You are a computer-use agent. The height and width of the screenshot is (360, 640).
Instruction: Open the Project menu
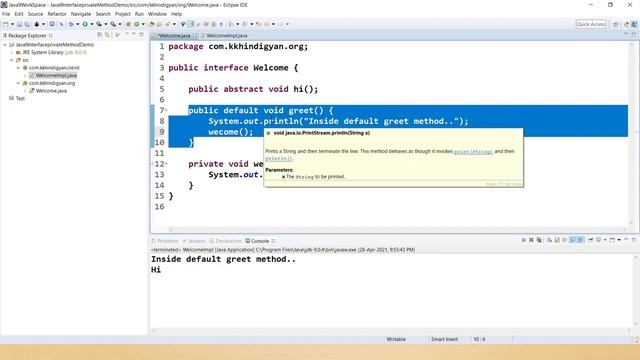pos(122,14)
